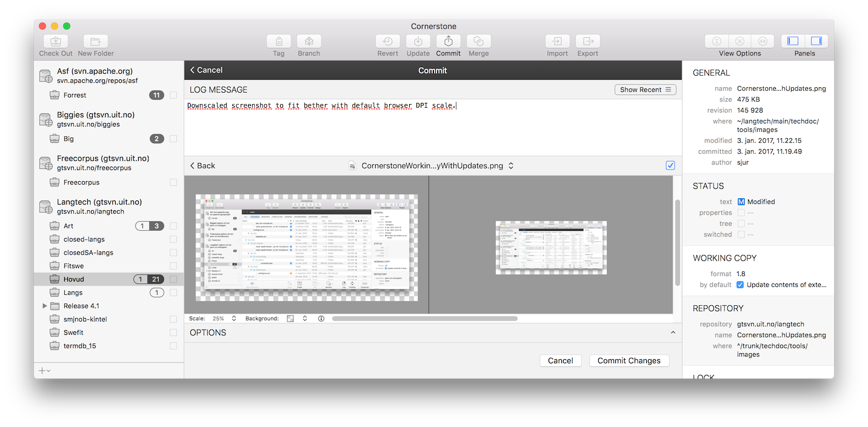Select the closed-langs working copy
868x427 pixels.
[x=109, y=239]
